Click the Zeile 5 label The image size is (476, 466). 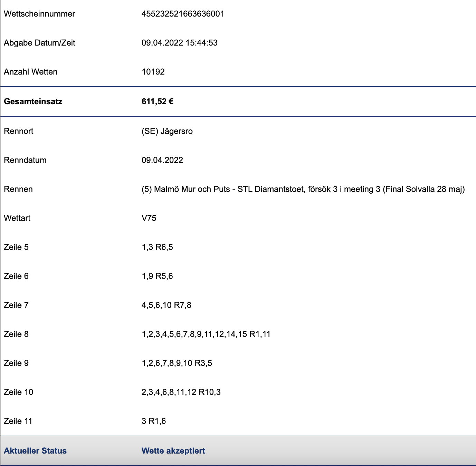tap(16, 247)
